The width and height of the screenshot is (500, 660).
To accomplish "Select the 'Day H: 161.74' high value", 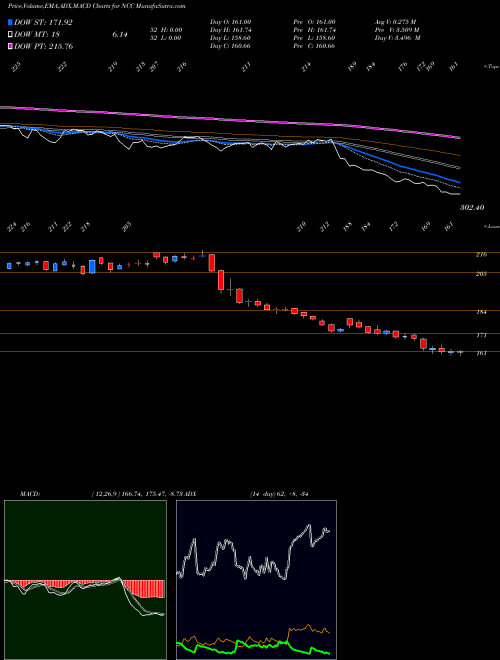I will [x=230, y=30].
